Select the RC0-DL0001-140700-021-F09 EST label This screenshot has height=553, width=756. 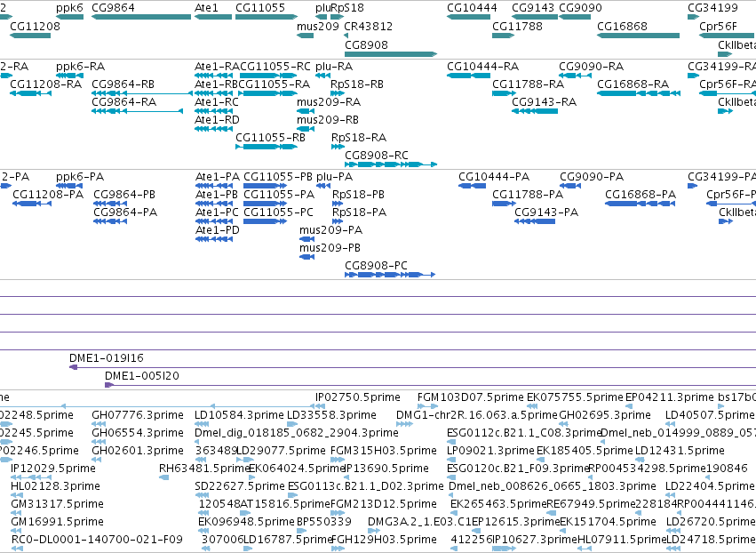97,540
